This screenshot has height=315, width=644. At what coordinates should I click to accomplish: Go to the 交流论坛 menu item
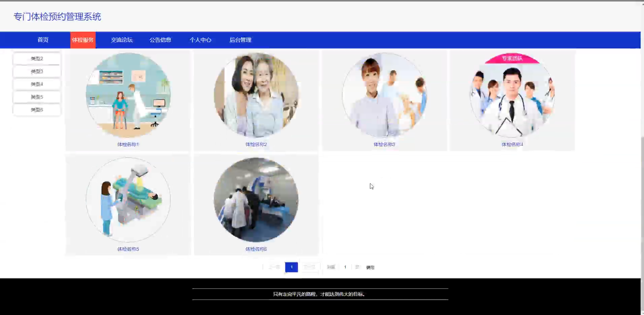(122, 40)
